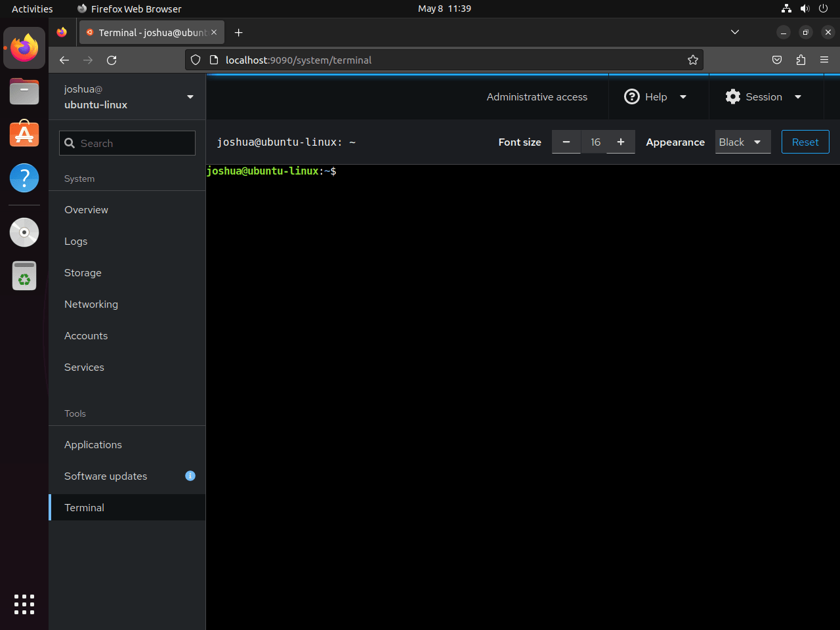Select Networking in the sidebar
Image resolution: width=840 pixels, height=630 pixels.
pyautogui.click(x=91, y=304)
